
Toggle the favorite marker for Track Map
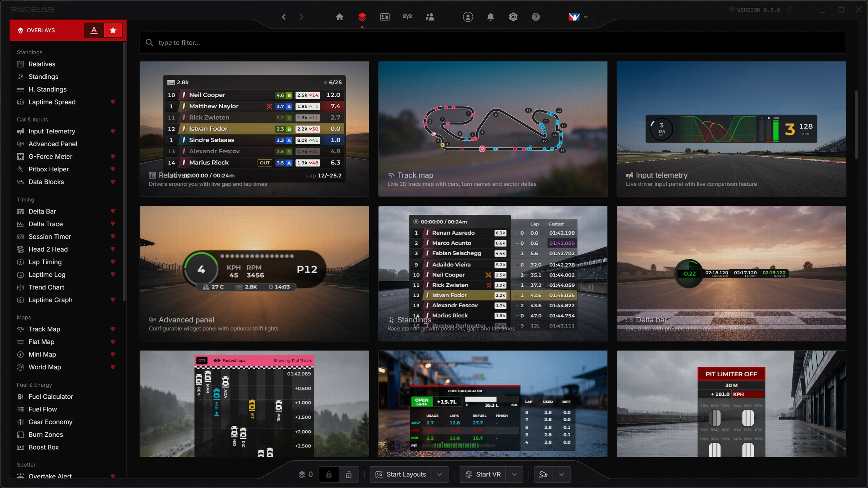click(113, 329)
